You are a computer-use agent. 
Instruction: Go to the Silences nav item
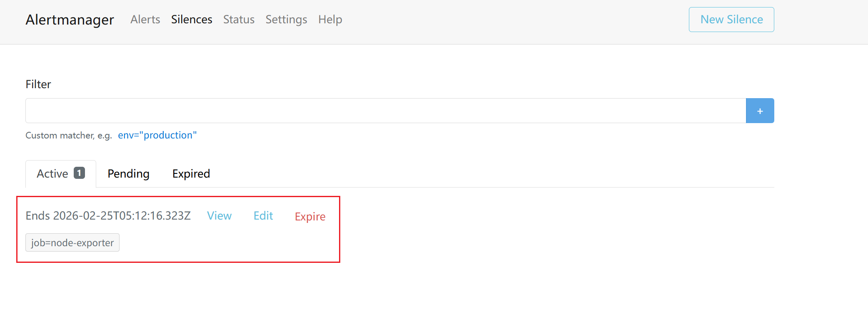[192, 20]
